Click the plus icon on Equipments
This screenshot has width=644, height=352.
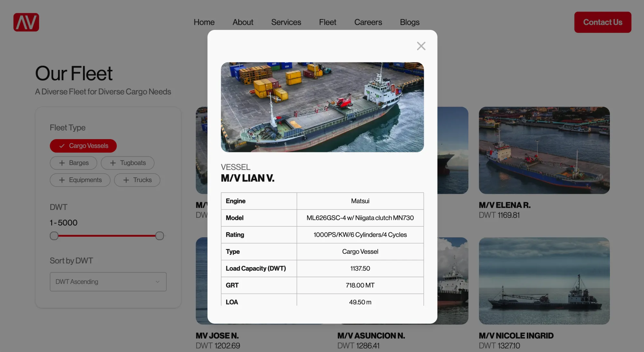[62, 180]
